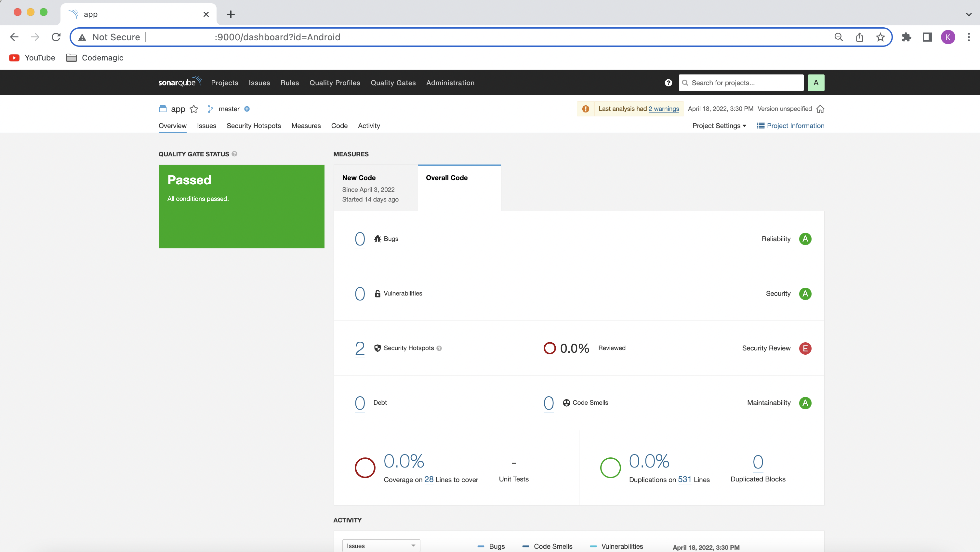Open the help question mark icon
This screenshot has height=552, width=980.
668,83
